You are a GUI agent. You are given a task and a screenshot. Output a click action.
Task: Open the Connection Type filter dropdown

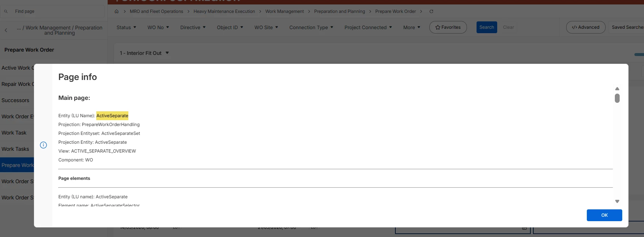pyautogui.click(x=311, y=27)
